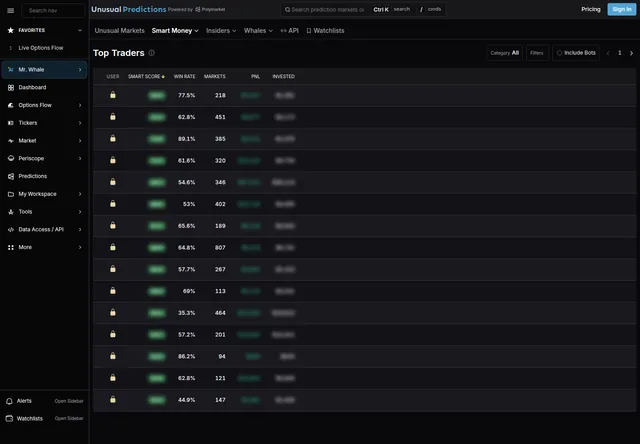Click the lock icon in 44.9% row
The width and height of the screenshot is (640, 444).
(113, 399)
